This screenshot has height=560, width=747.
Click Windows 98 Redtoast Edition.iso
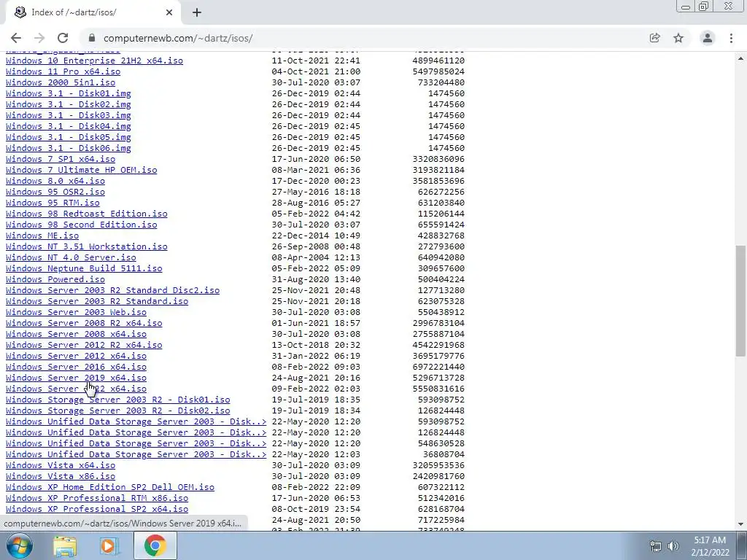tap(87, 214)
